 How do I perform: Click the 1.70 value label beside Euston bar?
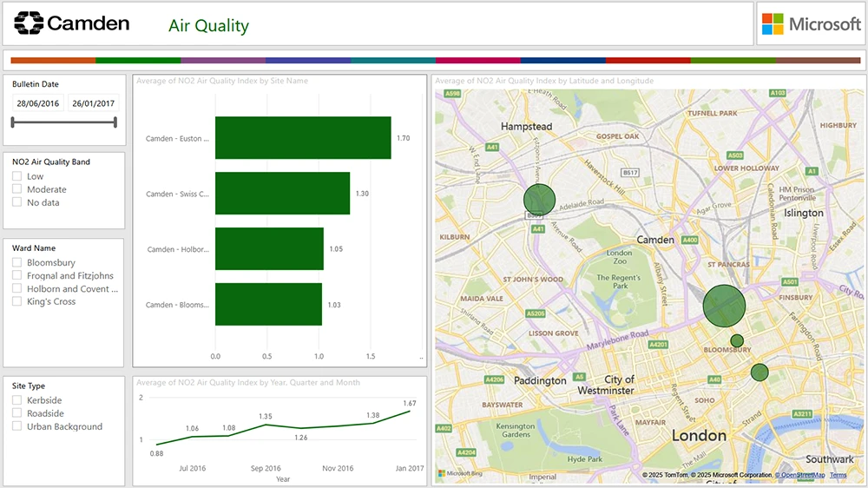[x=403, y=138]
